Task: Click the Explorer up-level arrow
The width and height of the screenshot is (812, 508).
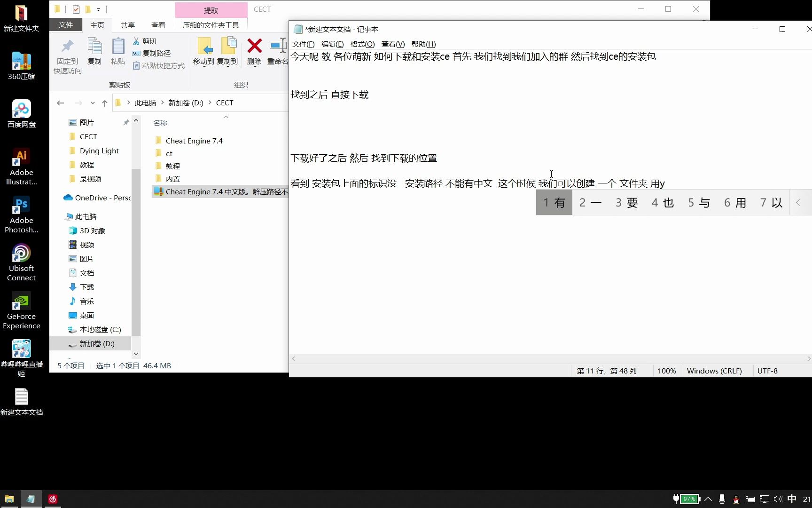Action: click(x=104, y=103)
